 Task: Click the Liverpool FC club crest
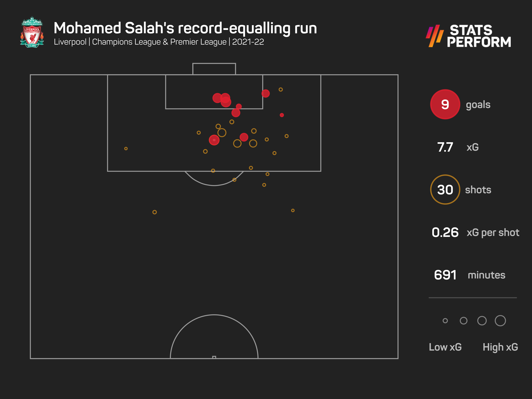(x=32, y=32)
